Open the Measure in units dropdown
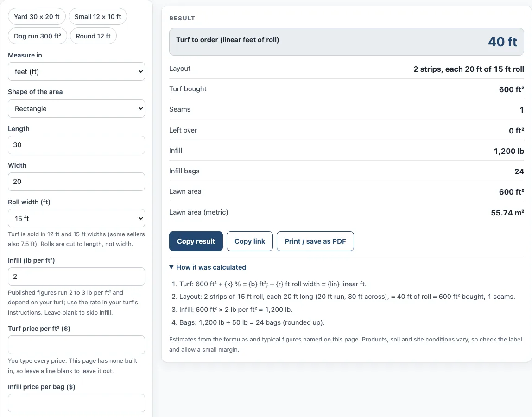The height and width of the screenshot is (417, 532). click(76, 72)
